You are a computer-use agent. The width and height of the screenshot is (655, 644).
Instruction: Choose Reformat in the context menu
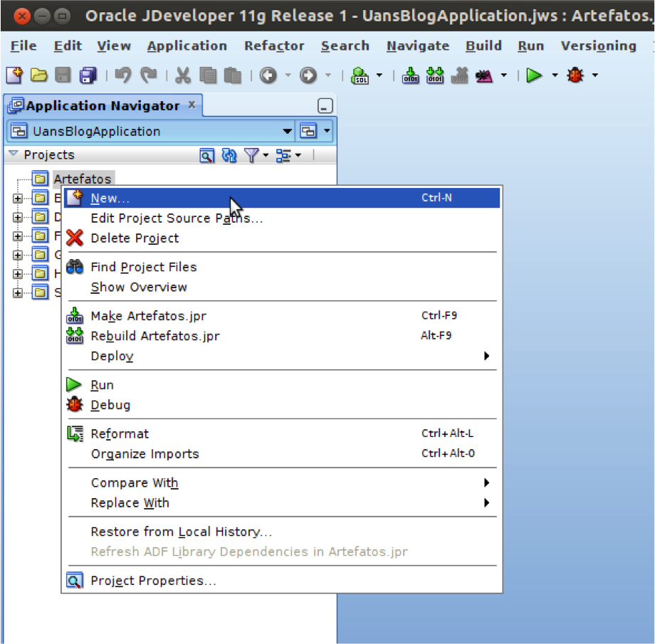pyautogui.click(x=282, y=434)
